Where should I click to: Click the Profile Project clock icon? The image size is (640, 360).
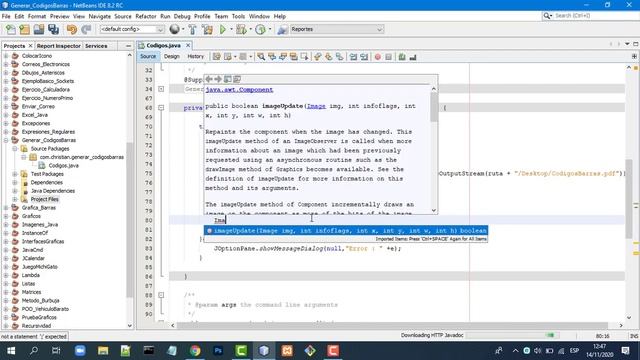260,29
